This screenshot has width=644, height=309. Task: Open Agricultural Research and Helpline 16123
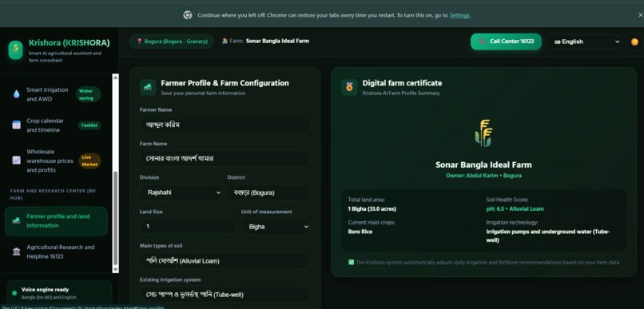[56, 252]
